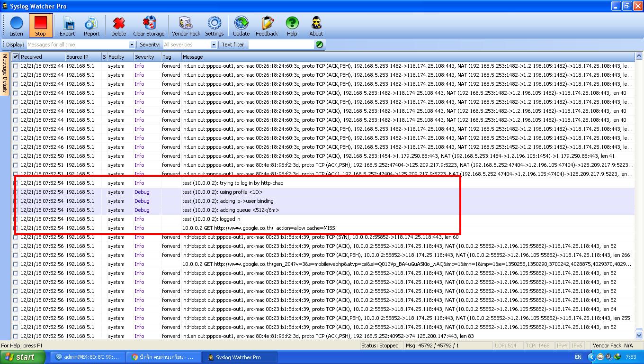Show hidden system tray icons
Screen dimensions: 644x364
click(x=591, y=357)
